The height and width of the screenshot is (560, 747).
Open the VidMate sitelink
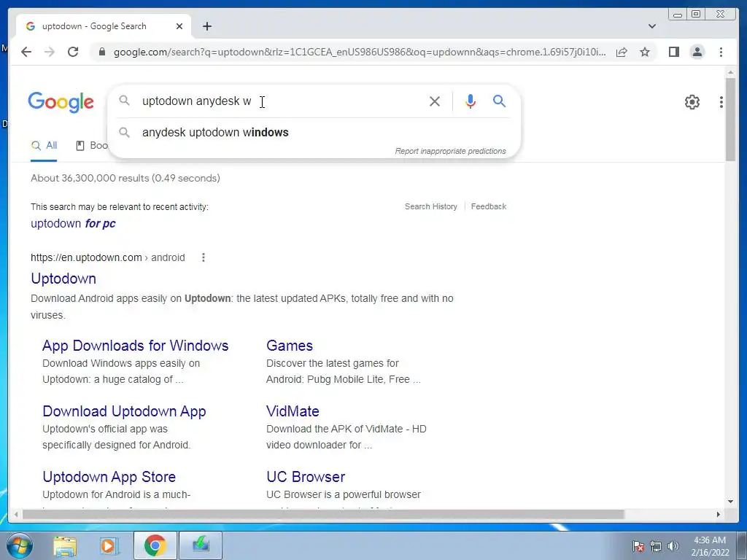pos(293,411)
